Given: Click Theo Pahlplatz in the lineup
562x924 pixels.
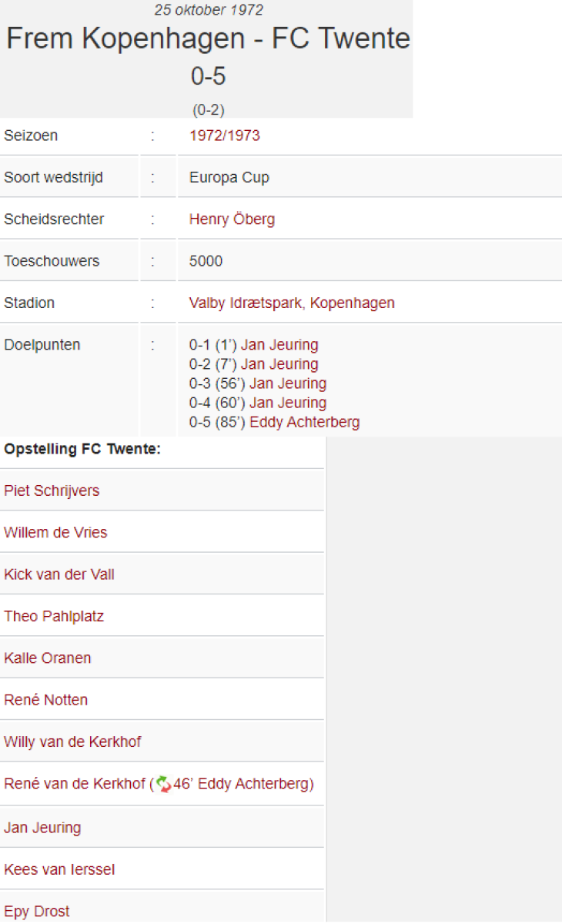Looking at the screenshot, I should (x=54, y=616).
